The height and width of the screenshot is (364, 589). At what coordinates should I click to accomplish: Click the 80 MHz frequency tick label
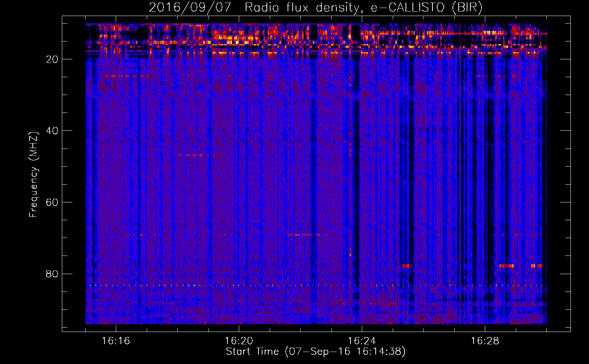(x=52, y=274)
